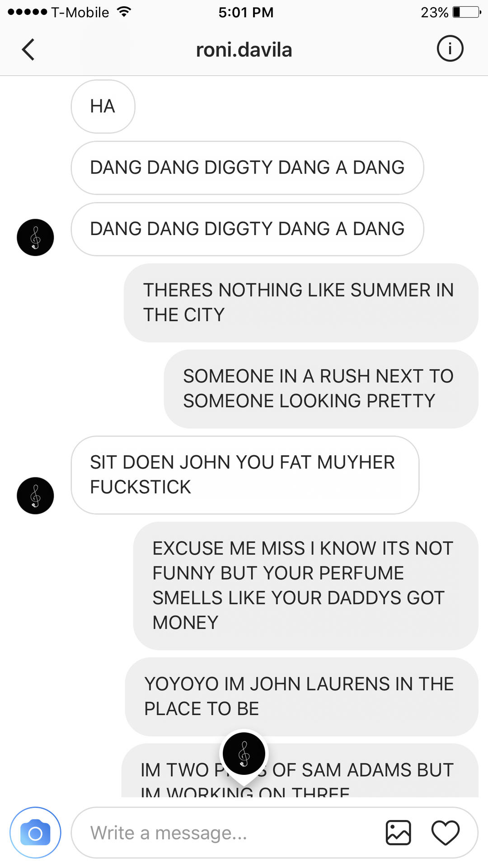Tap the Write a message field
The width and height of the screenshot is (488, 868).
point(226,833)
